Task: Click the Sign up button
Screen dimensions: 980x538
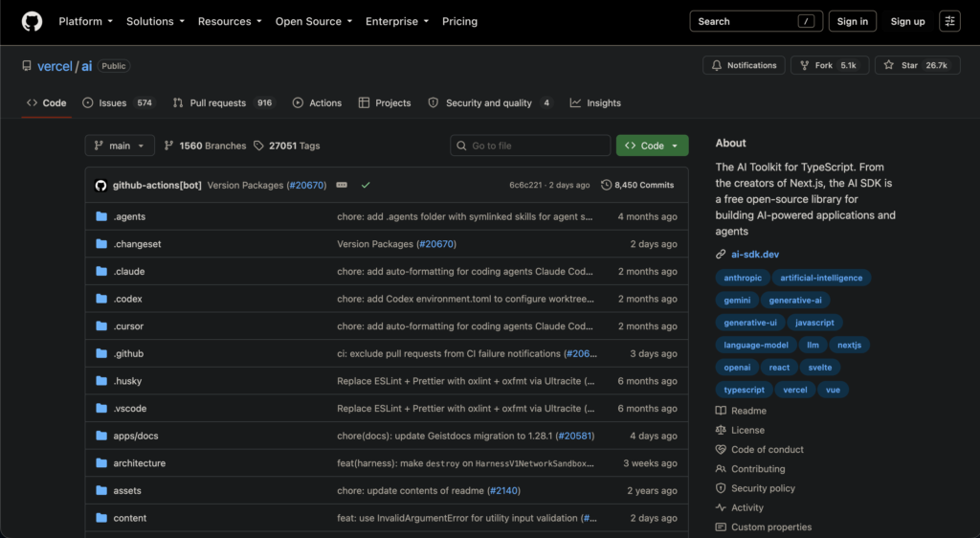Action: pos(907,21)
